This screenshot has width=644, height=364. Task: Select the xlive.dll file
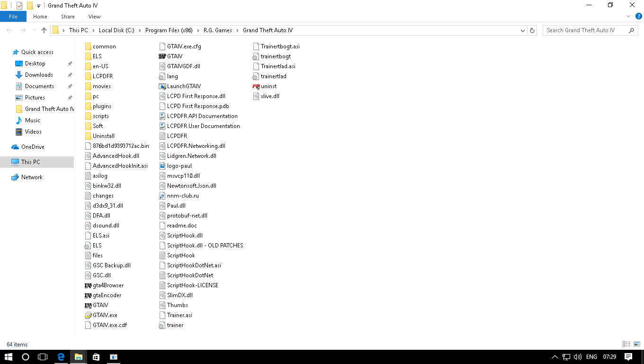[267, 96]
